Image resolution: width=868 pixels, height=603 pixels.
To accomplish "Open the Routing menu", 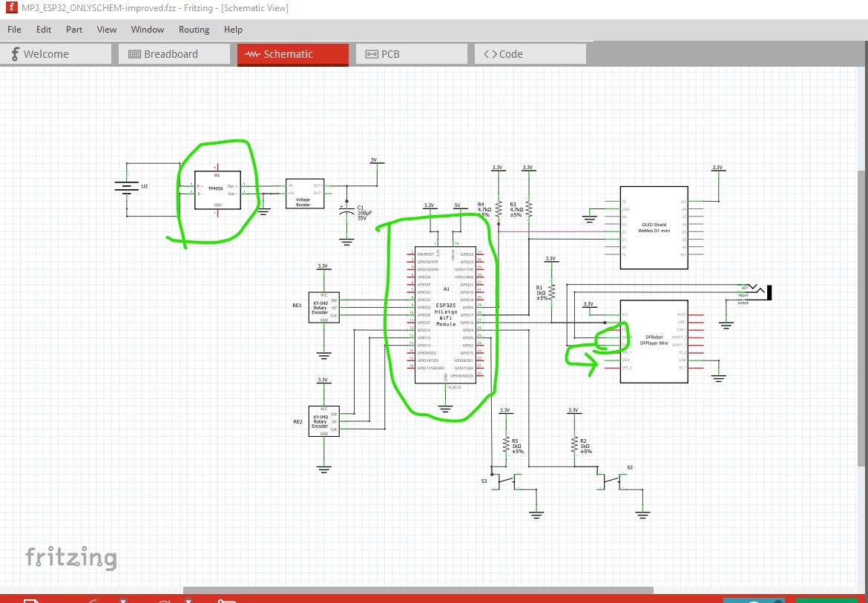I will coord(194,30).
